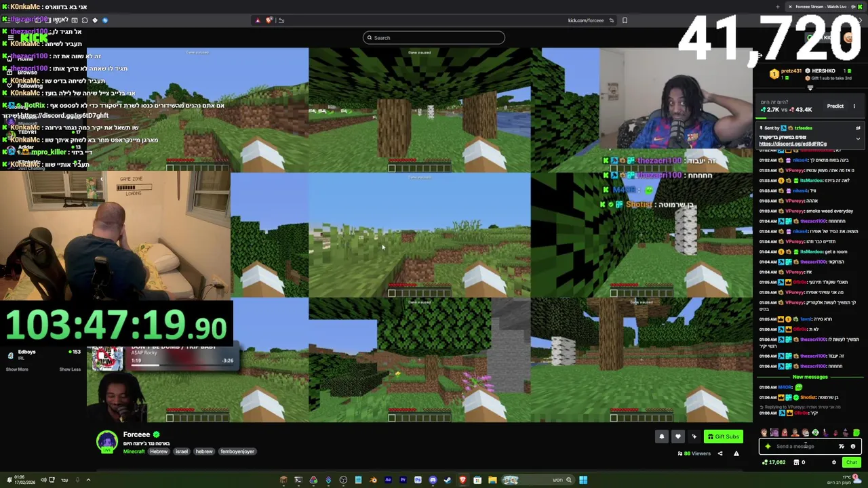Collapse the pinned message chevron

(x=858, y=139)
